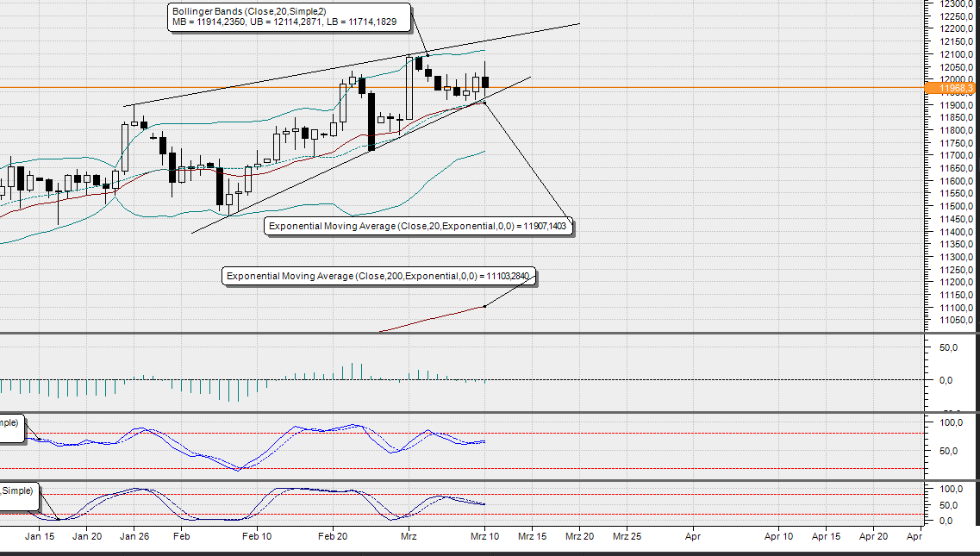The width and height of the screenshot is (980, 556).
Task: Click the 11500,0 price axis label
Action: 956,206
